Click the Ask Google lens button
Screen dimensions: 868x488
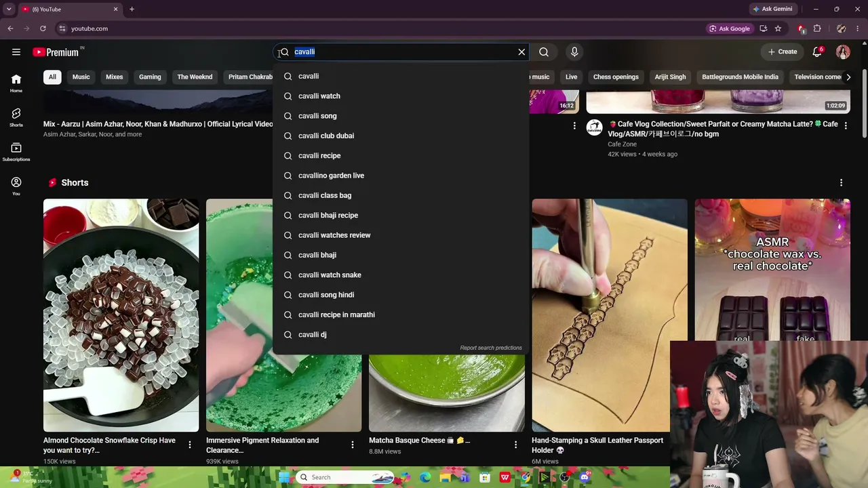point(730,28)
